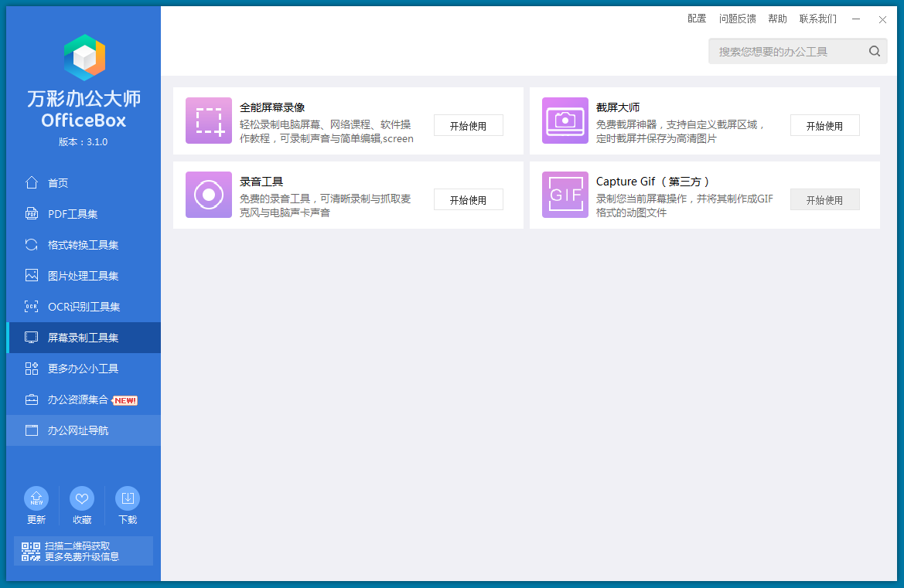The width and height of the screenshot is (904, 588).
Task: Click the OfficeBox cube logo
Action: coord(84,58)
